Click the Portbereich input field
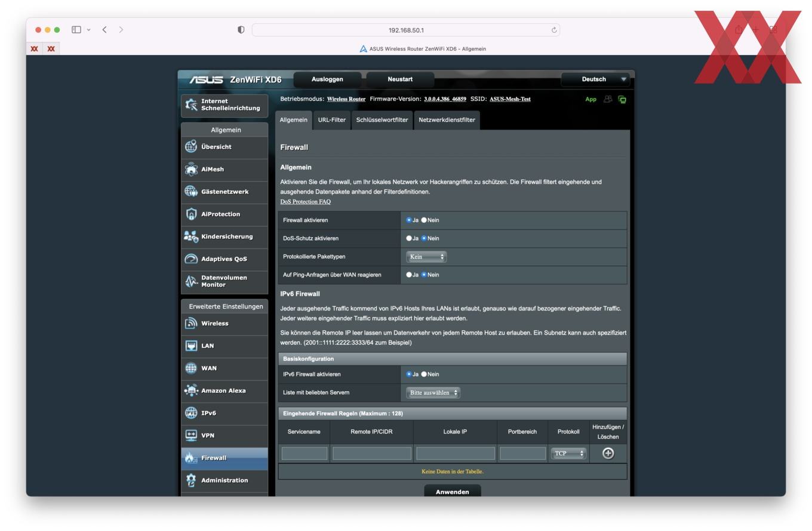The width and height of the screenshot is (812, 531). coord(523,453)
